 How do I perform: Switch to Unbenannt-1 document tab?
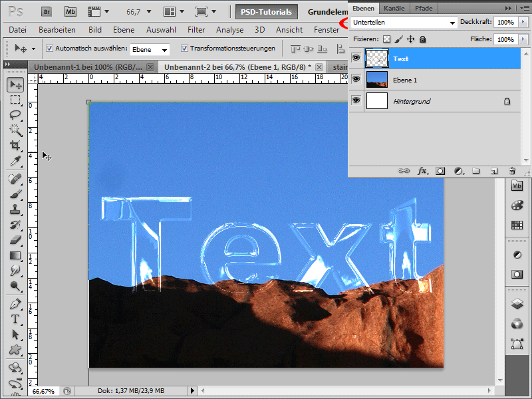point(88,67)
